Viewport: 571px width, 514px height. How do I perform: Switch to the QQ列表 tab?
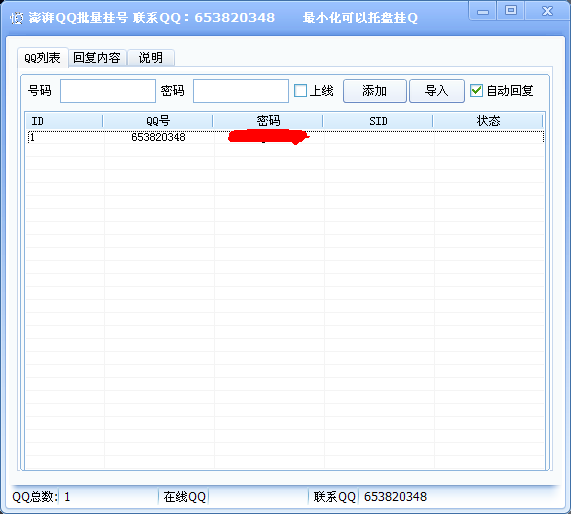coord(43,58)
